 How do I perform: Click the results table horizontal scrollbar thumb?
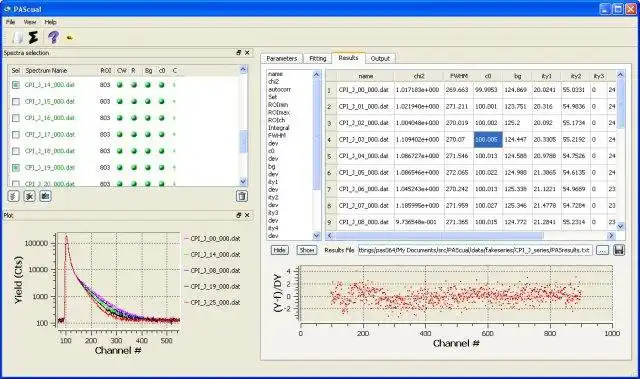tap(439, 235)
